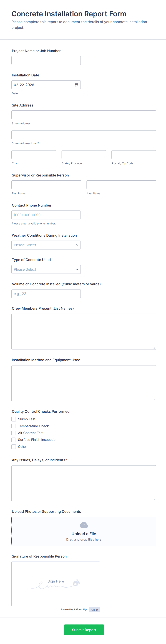Toggle the Other quality check checkbox

[14, 447]
